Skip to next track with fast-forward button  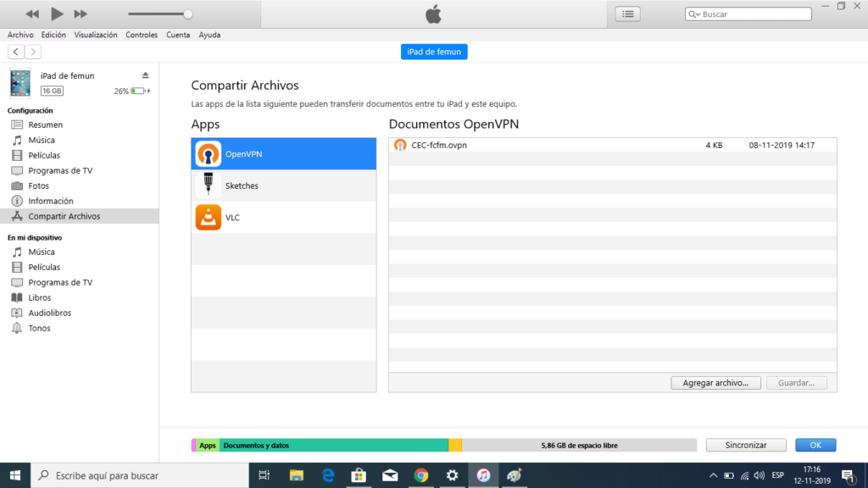coord(81,14)
